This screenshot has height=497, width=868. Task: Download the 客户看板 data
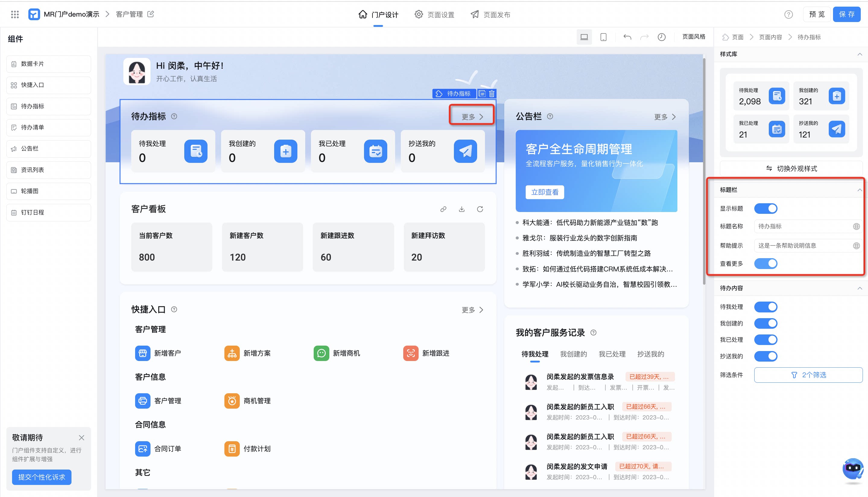pyautogui.click(x=461, y=209)
